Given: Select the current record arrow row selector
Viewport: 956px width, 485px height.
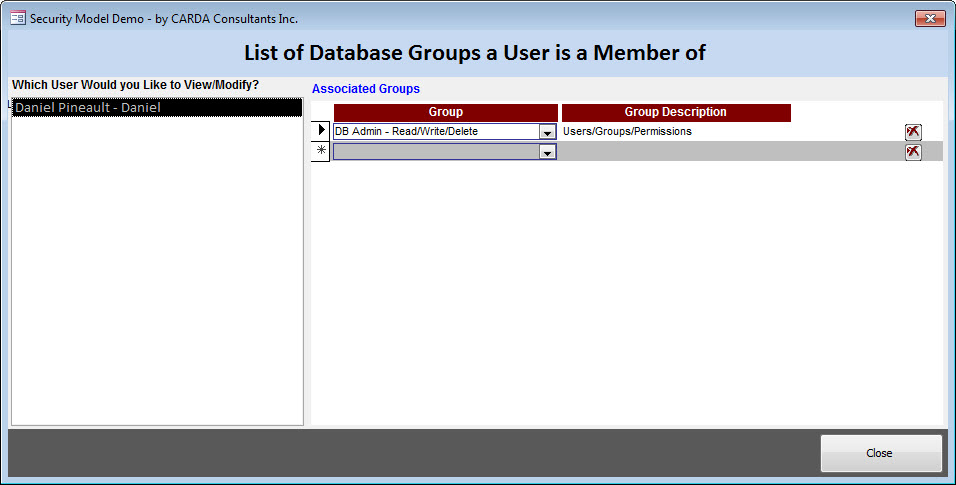Looking at the screenshot, I should click(x=321, y=131).
